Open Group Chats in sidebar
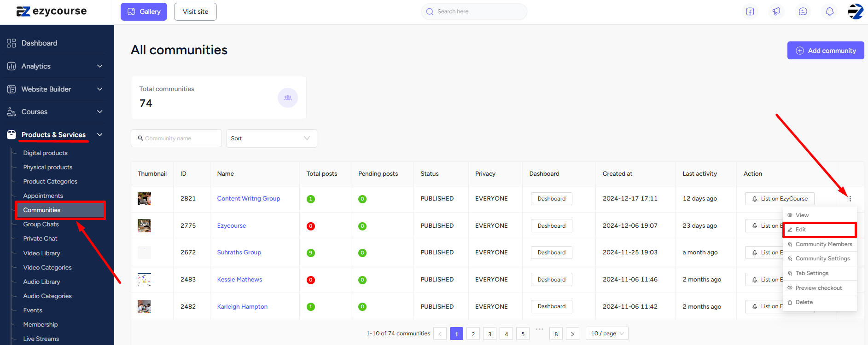 tap(41, 224)
